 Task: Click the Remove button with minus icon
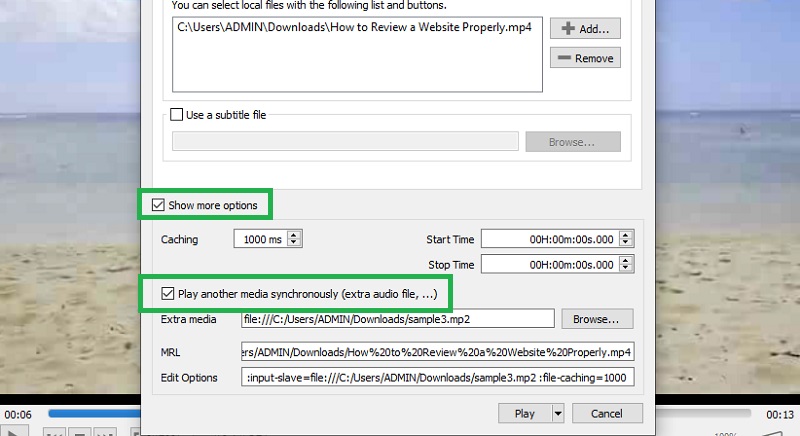(x=585, y=58)
